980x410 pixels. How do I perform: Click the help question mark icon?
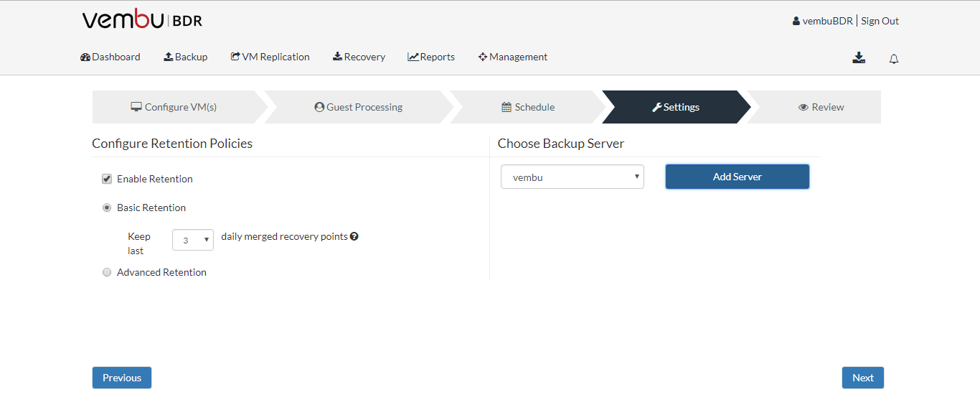click(x=354, y=236)
